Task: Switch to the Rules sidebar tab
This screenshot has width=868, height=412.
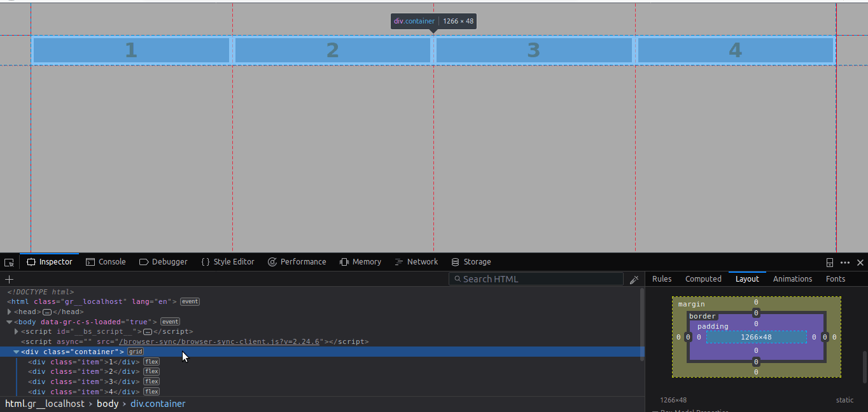Action: [x=662, y=279]
